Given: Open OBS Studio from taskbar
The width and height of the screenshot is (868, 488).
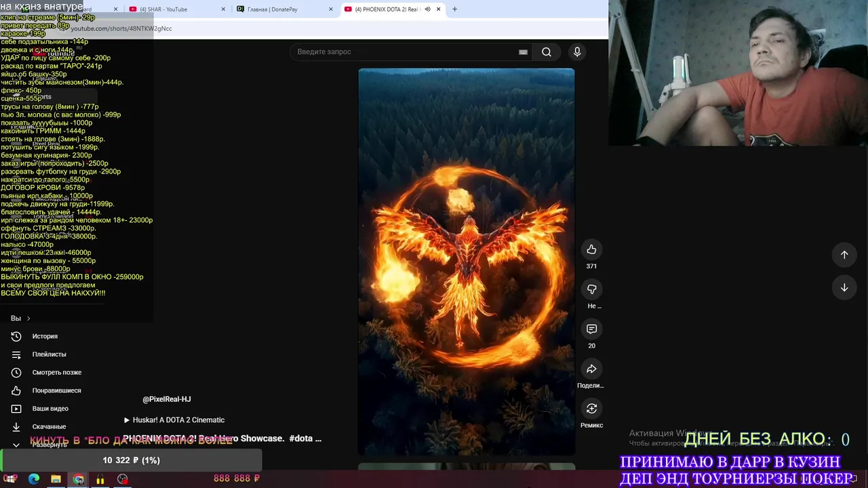Looking at the screenshot, I should [122, 479].
